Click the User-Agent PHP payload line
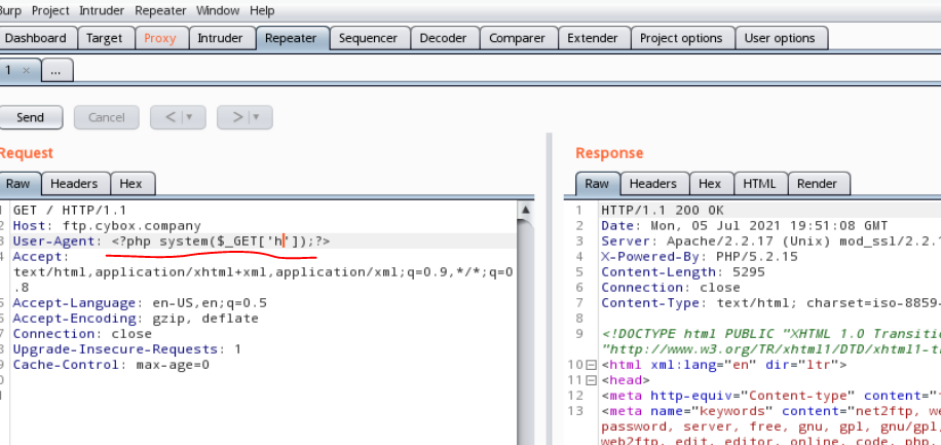 pyautogui.click(x=172, y=242)
